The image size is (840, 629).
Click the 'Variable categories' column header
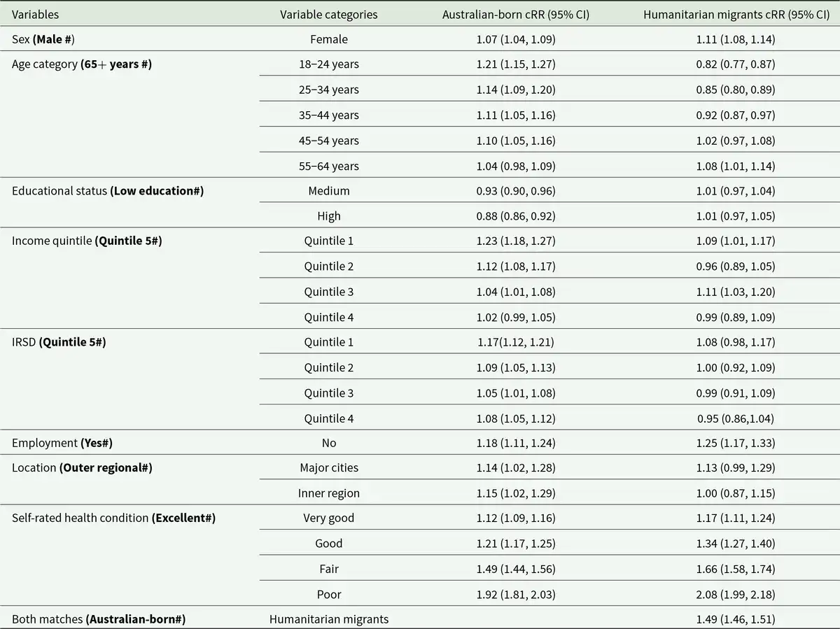coord(328,14)
